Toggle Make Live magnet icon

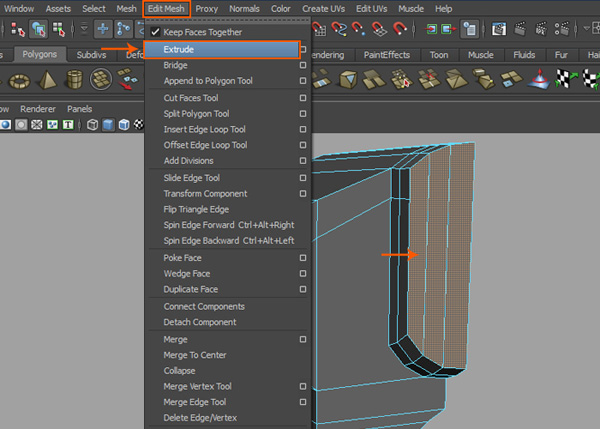(399, 29)
